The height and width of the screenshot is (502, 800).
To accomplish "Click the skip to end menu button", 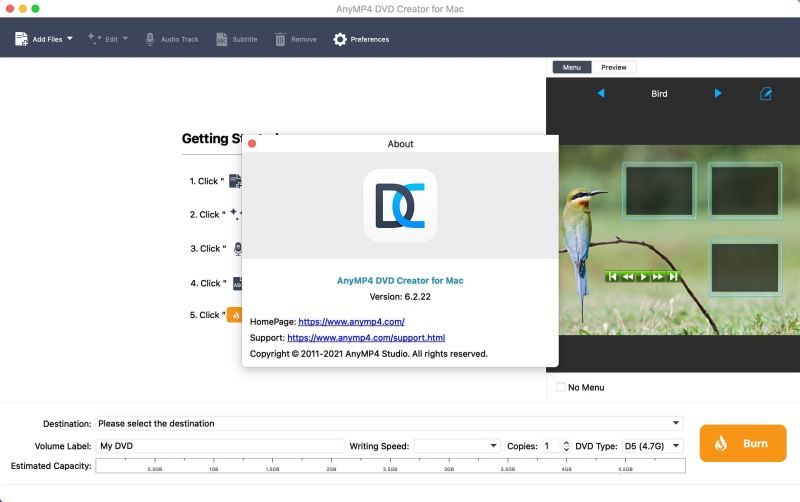I will [673, 277].
